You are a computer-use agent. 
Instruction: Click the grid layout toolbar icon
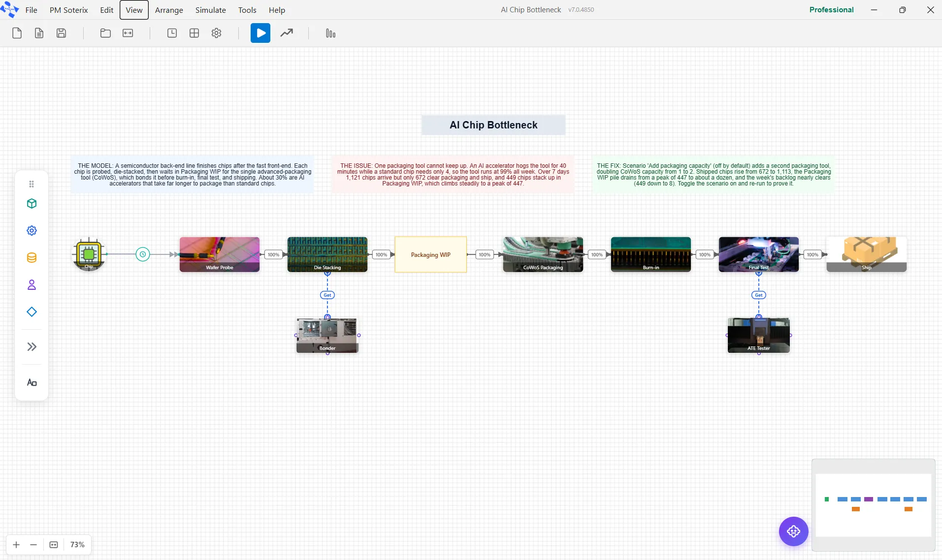(194, 33)
